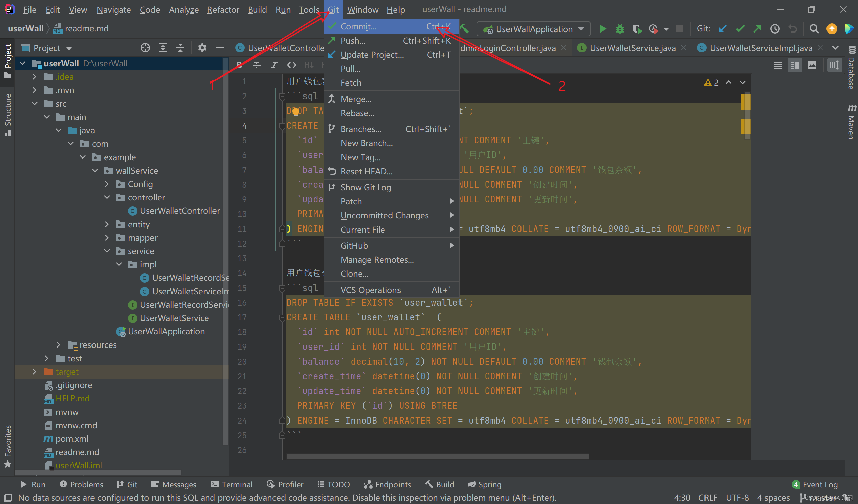The width and height of the screenshot is (858, 504).
Task: Open Event Log button
Action: click(815, 484)
